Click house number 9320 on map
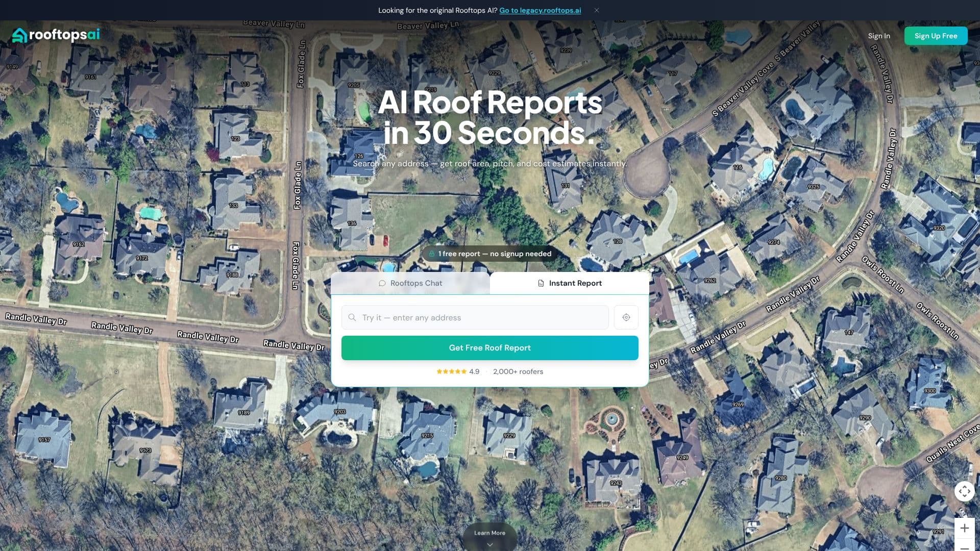Image resolution: width=980 pixels, height=551 pixels. tap(939, 228)
